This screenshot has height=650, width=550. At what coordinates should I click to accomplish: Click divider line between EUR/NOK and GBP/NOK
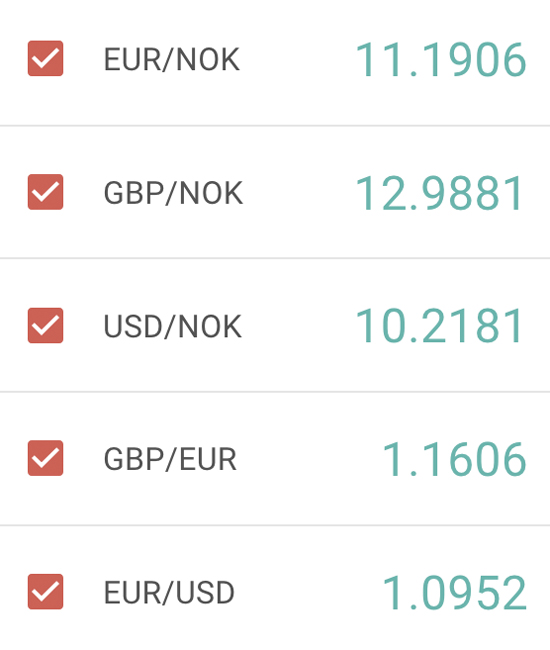point(275,125)
